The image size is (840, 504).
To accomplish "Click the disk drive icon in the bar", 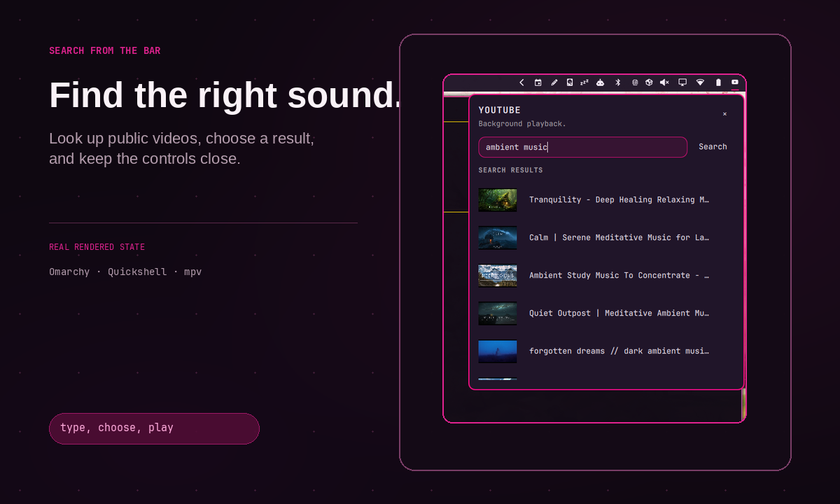I will pyautogui.click(x=570, y=83).
